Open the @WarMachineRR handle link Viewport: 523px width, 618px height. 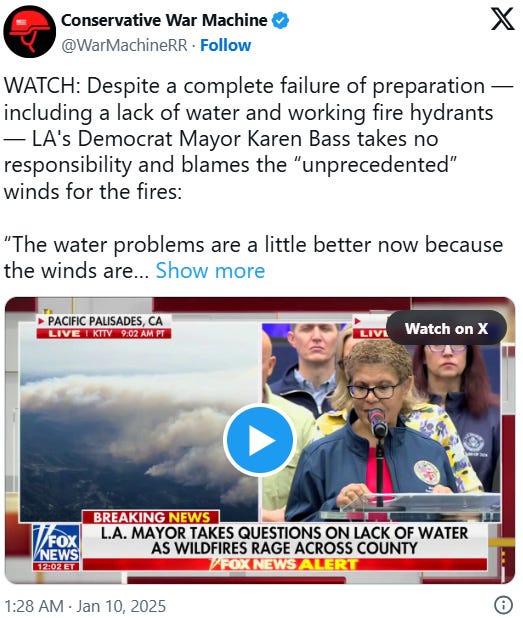tap(125, 45)
